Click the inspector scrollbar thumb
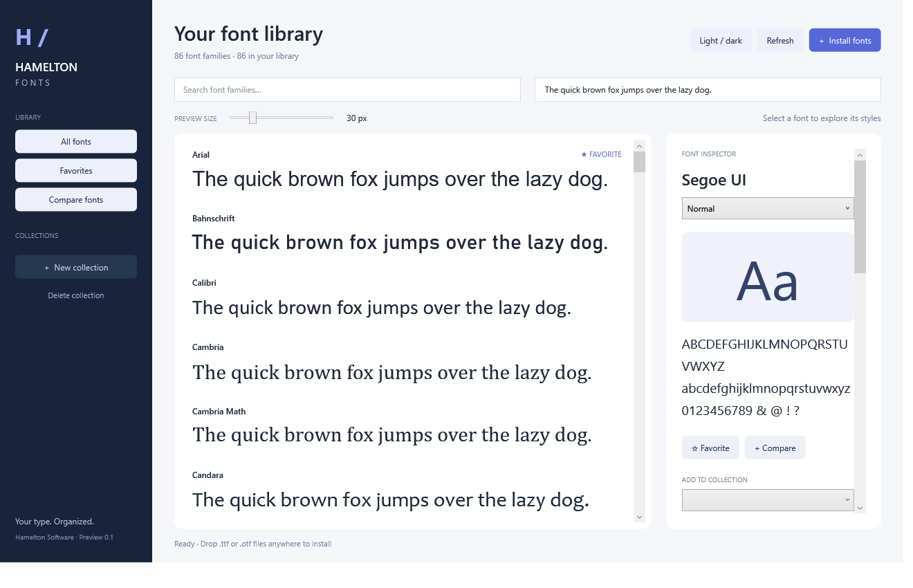The width and height of the screenshot is (913, 588). click(x=860, y=217)
